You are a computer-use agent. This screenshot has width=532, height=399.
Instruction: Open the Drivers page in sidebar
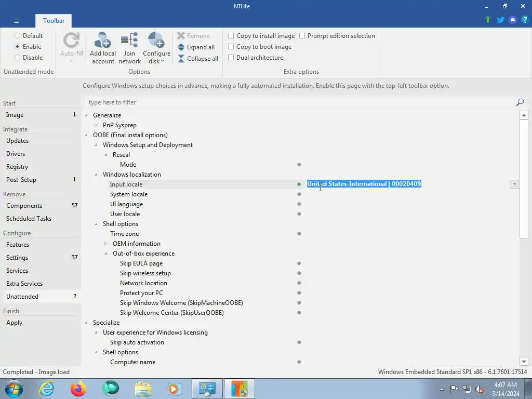(x=41, y=153)
